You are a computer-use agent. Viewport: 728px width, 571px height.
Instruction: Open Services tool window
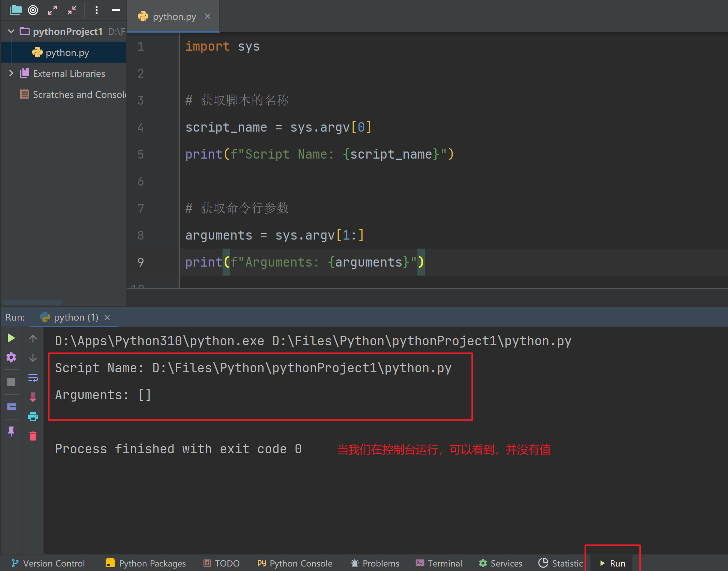tap(501, 563)
